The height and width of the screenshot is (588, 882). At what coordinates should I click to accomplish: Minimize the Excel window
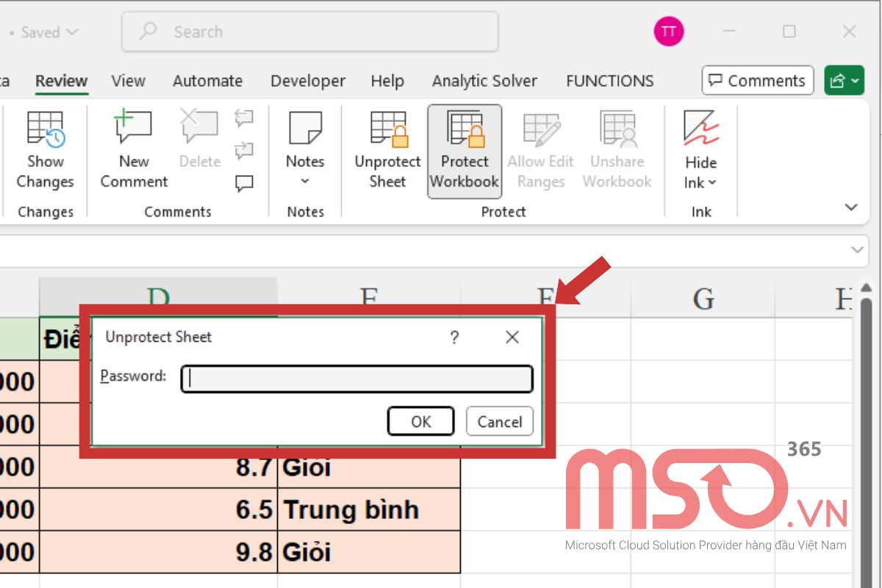point(729,32)
